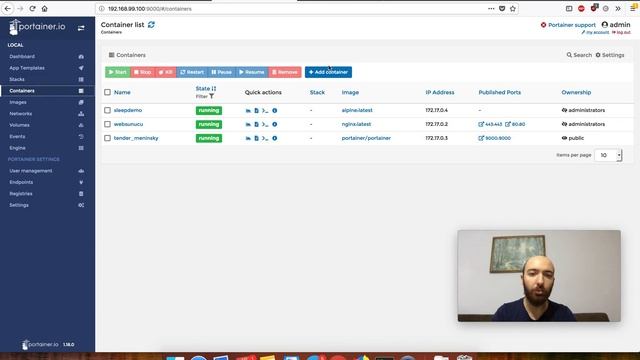Open inspect icon for tender_meninsky container

275,138
